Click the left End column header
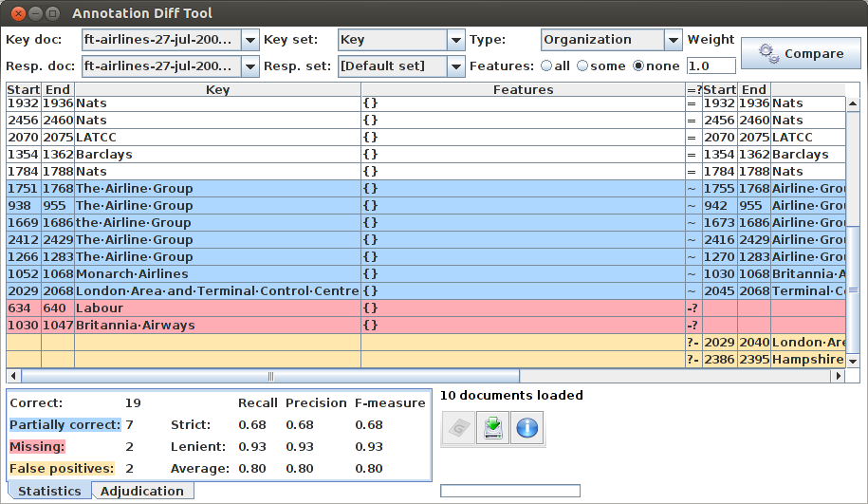Image resolution: width=868 pixels, height=504 pixels. click(x=58, y=90)
